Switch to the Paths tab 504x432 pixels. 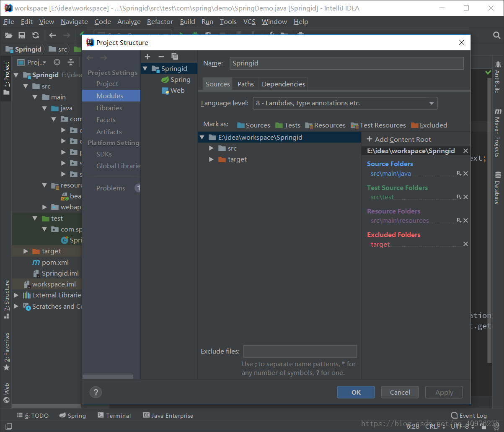(x=246, y=84)
